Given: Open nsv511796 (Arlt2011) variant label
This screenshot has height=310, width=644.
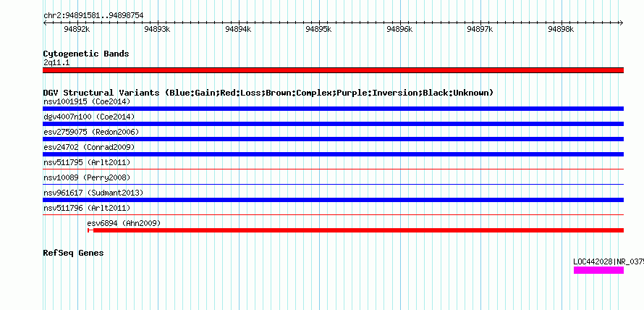Looking at the screenshot, I should tap(87, 208).
